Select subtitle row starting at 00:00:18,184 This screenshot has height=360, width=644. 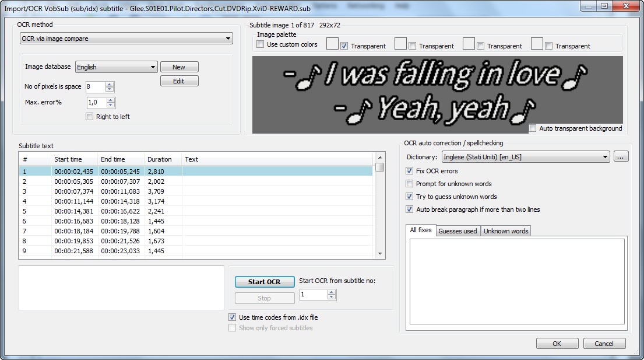196,231
